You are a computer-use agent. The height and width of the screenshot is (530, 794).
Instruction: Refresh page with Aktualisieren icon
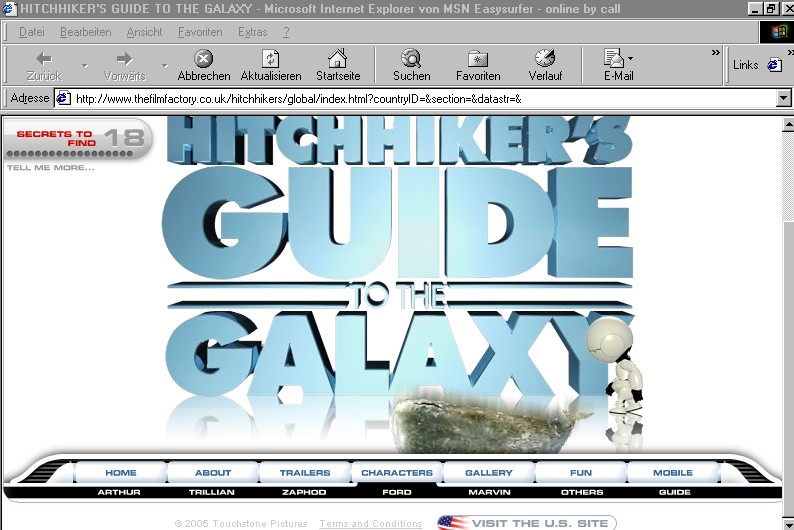coord(270,59)
